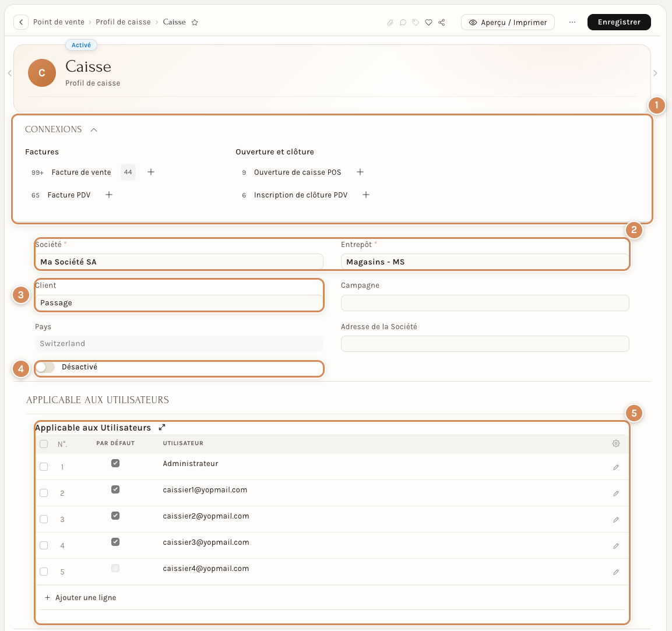The width and height of the screenshot is (672, 631).
Task: Click the tag icon in the header
Action: (416, 22)
